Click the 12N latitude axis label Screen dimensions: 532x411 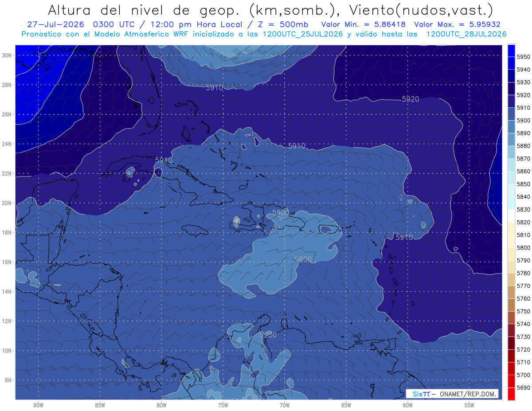pos(7,321)
